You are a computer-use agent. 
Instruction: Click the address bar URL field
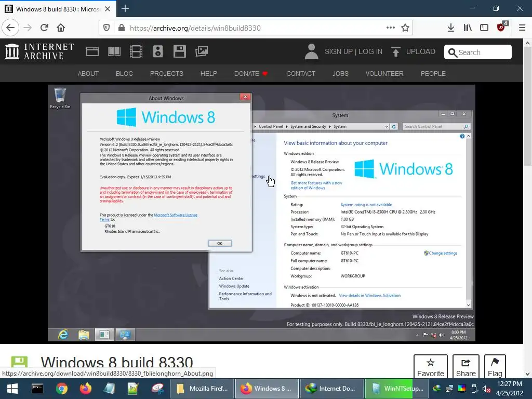[x=256, y=28]
